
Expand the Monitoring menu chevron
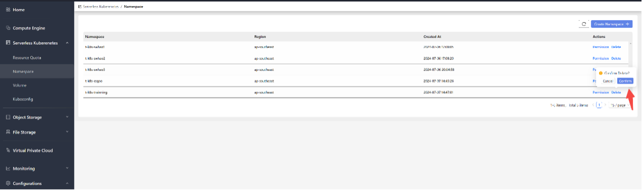(67, 169)
